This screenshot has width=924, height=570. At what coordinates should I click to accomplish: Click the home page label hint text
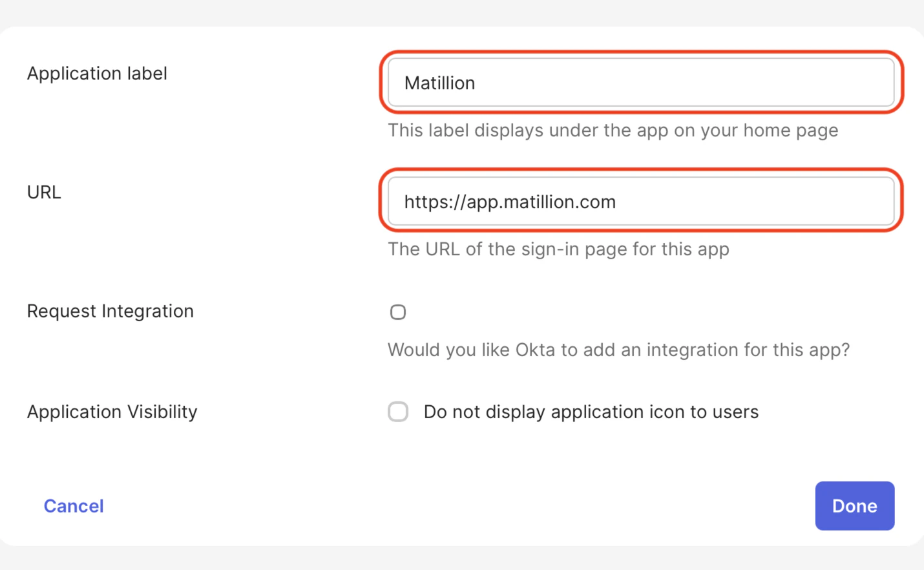613,130
